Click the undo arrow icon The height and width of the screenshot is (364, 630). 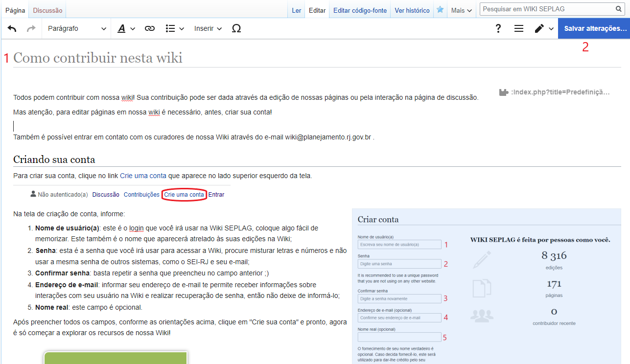tap(12, 29)
